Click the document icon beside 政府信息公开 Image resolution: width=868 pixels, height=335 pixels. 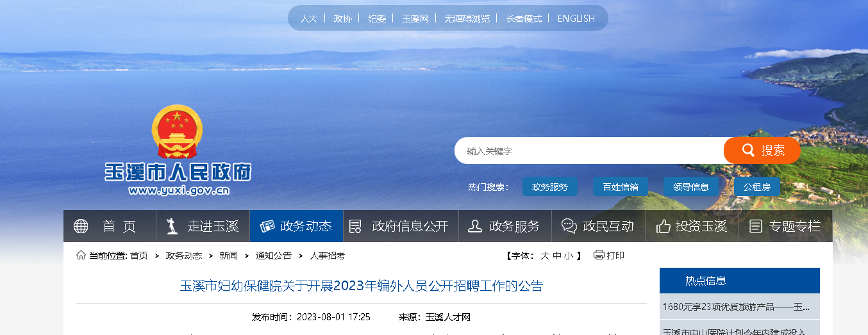[x=356, y=226]
